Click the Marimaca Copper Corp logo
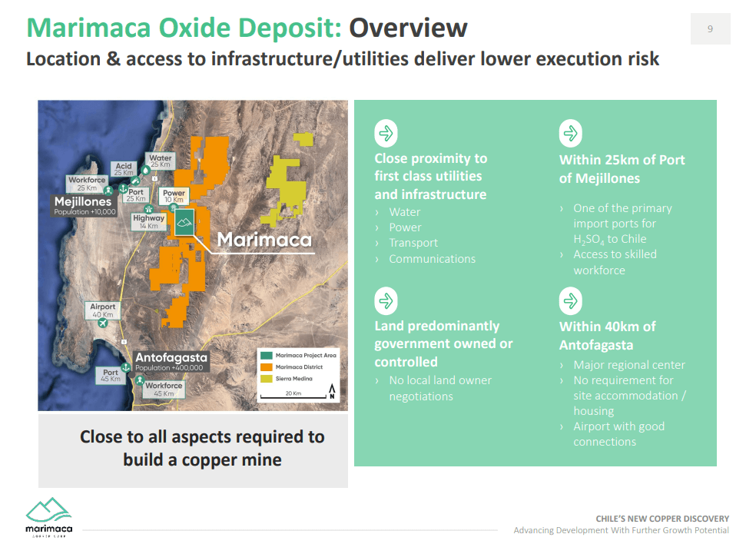The width and height of the screenshot is (756, 544). [48, 517]
